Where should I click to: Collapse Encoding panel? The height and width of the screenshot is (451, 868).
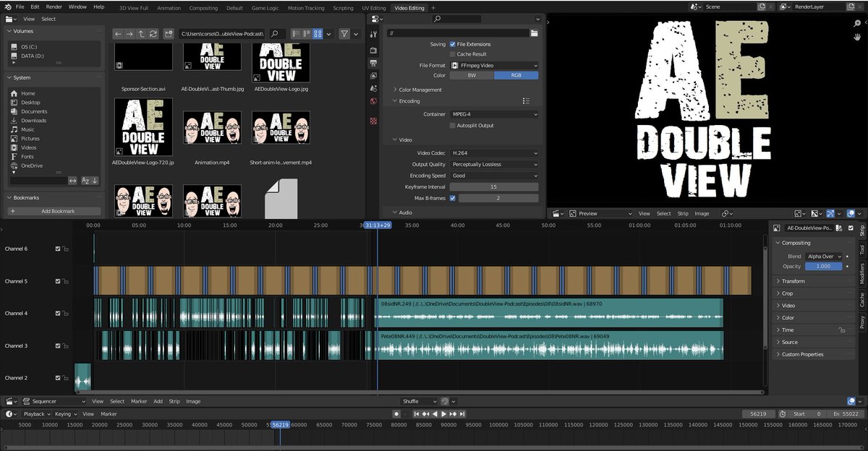pos(409,101)
